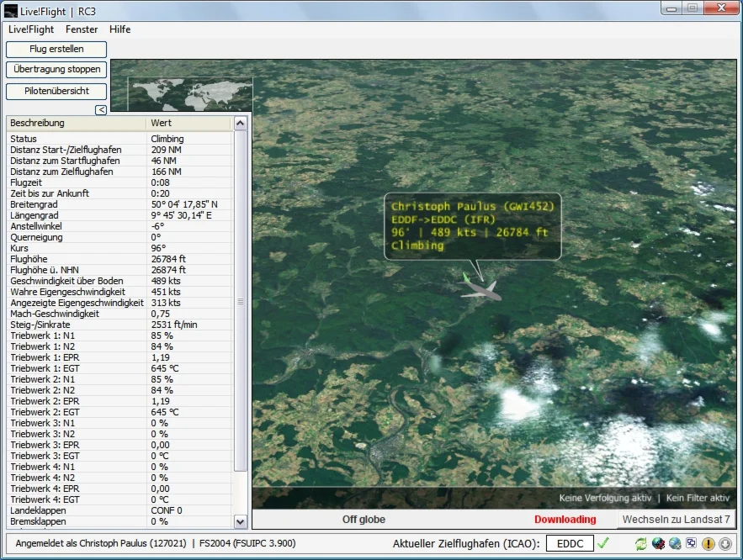
Task: Click the world overview minimap thumbnail
Action: click(189, 95)
